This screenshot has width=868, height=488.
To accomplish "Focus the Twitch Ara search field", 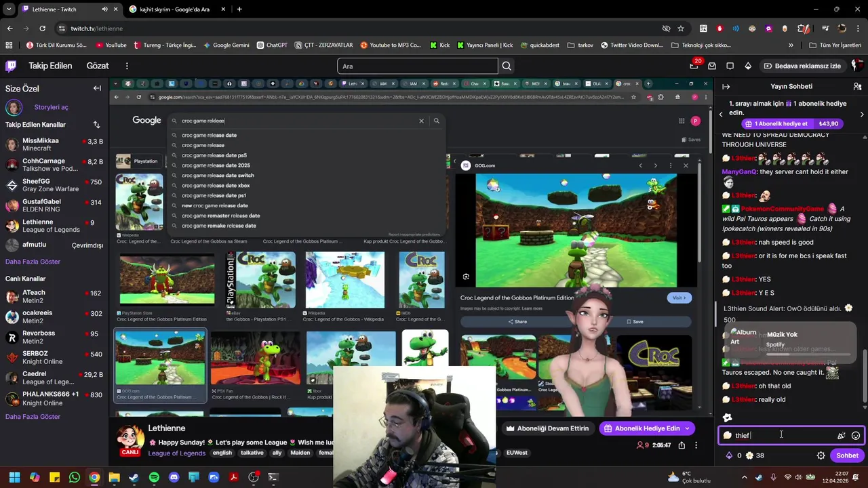I will [418, 66].
